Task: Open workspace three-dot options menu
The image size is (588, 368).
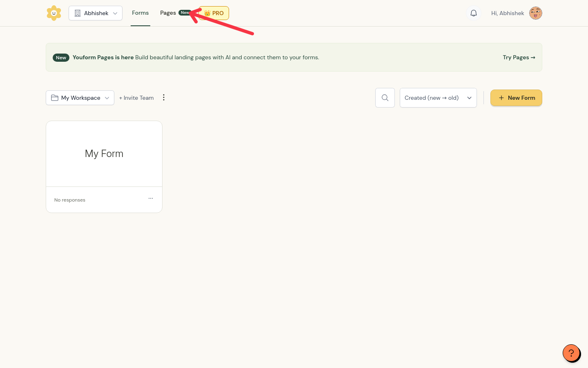Action: coord(164,97)
